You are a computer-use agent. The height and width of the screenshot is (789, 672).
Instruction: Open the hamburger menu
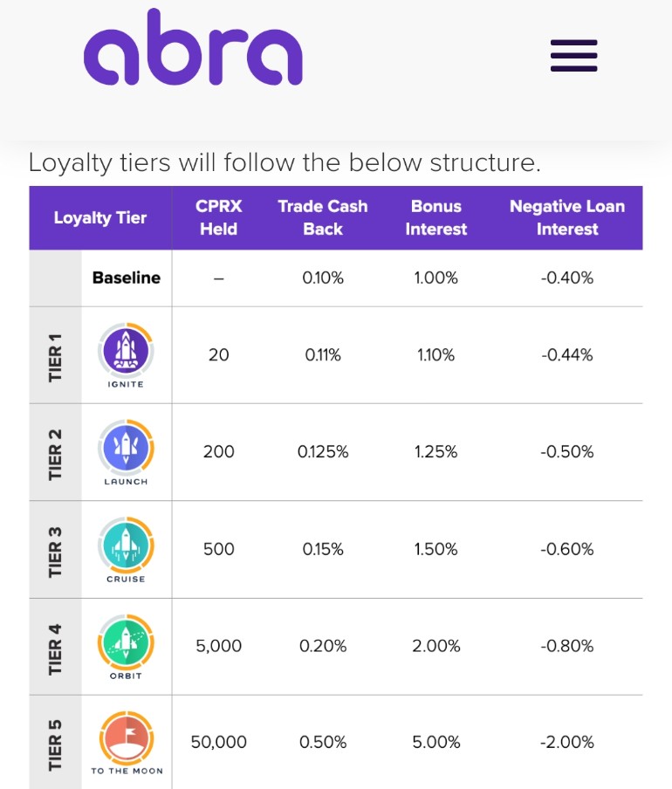coord(574,55)
